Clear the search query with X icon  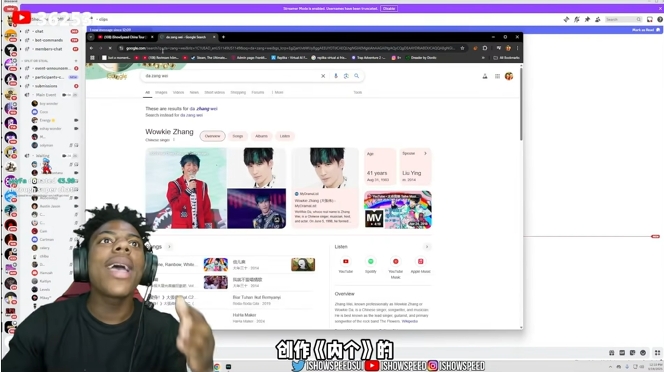323,76
